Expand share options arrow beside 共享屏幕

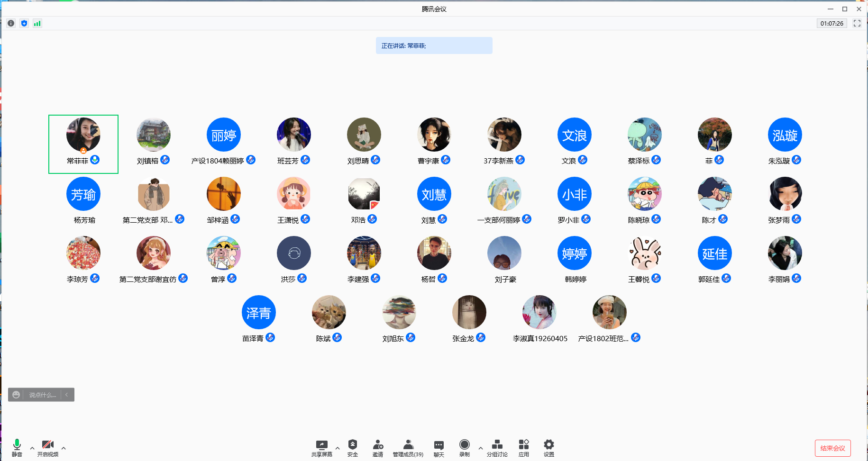coord(338,448)
